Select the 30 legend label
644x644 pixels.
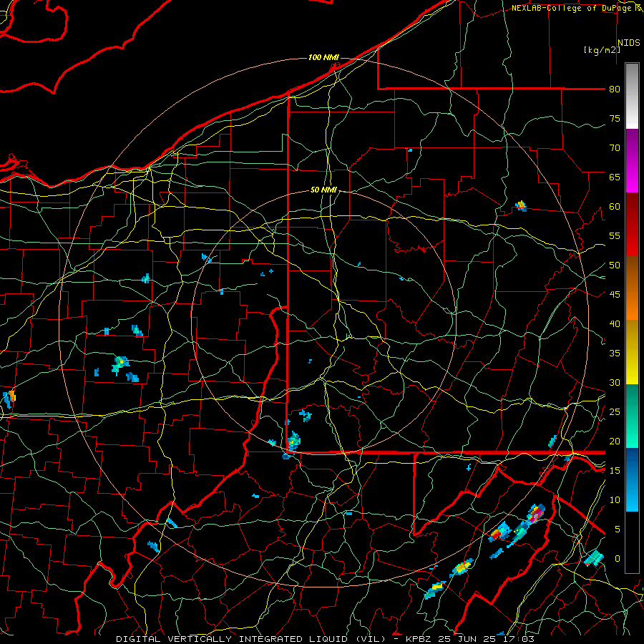pyautogui.click(x=615, y=383)
